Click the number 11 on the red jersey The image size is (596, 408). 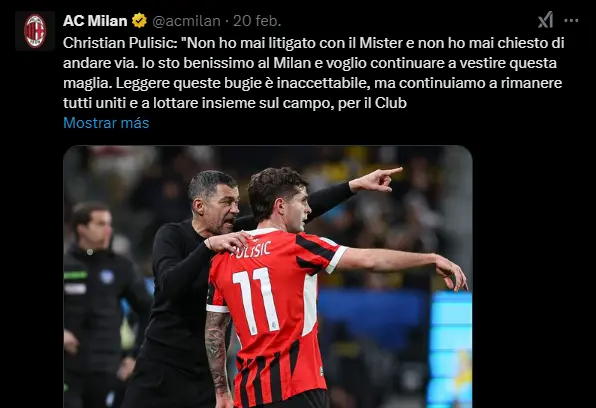coord(256,300)
